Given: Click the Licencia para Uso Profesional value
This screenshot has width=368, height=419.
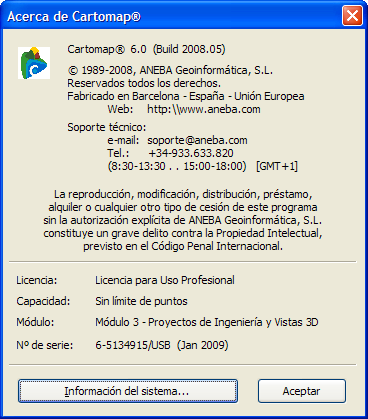Looking at the screenshot, I should 165,280.
